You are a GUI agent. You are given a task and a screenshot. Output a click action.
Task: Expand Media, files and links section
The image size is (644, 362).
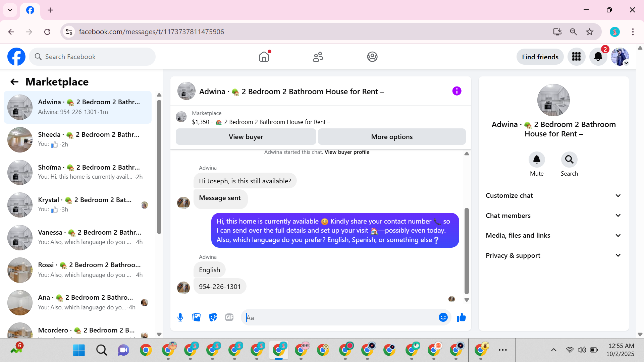[x=553, y=236]
